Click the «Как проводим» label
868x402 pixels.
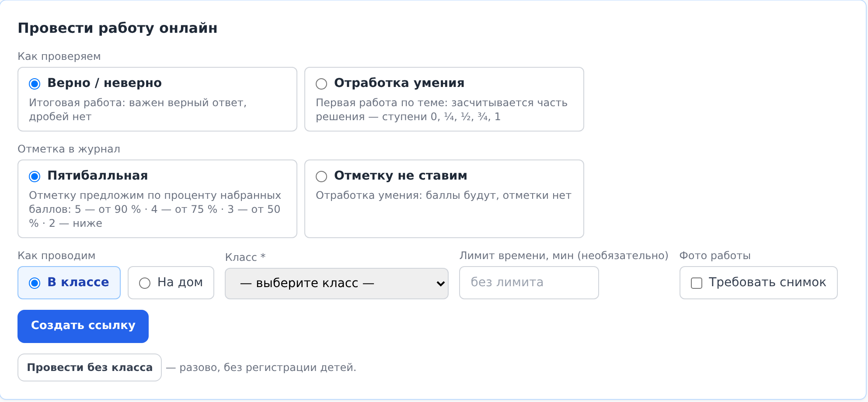pos(56,256)
